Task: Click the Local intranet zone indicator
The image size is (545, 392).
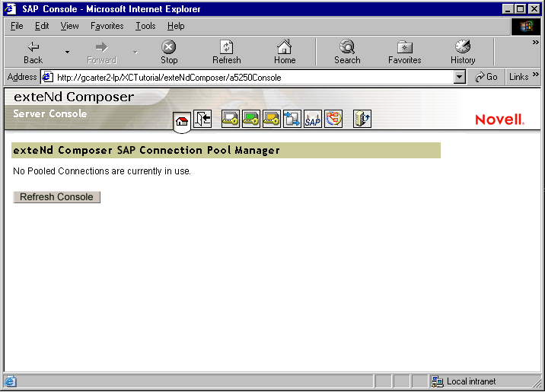Action: click(464, 381)
